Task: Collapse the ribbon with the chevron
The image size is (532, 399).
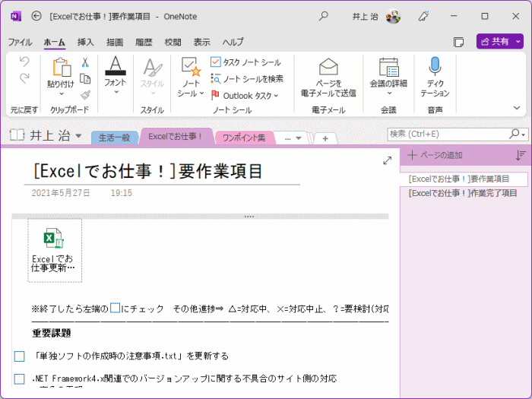Action: pyautogui.click(x=516, y=108)
